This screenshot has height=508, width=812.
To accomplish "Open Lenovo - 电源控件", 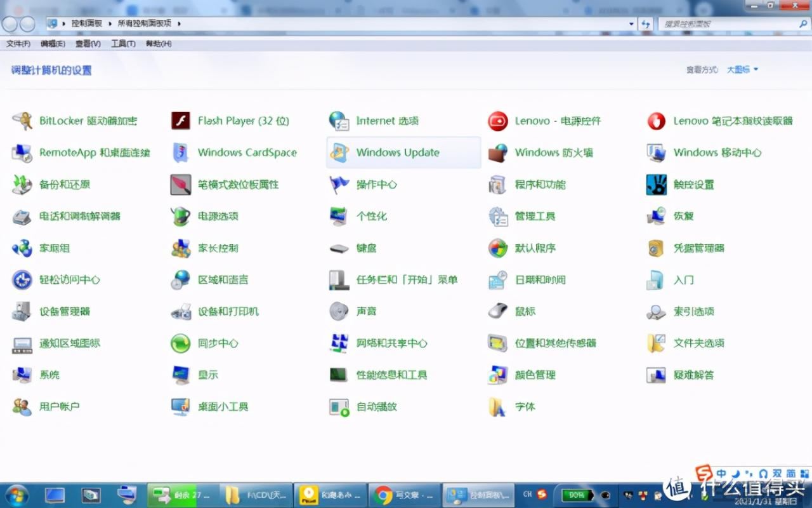I will pos(545,121).
